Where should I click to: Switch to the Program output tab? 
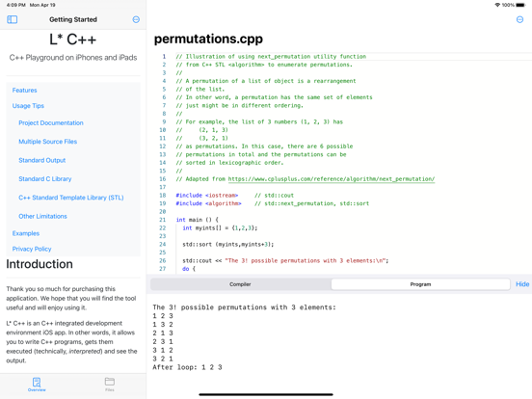pyautogui.click(x=420, y=284)
